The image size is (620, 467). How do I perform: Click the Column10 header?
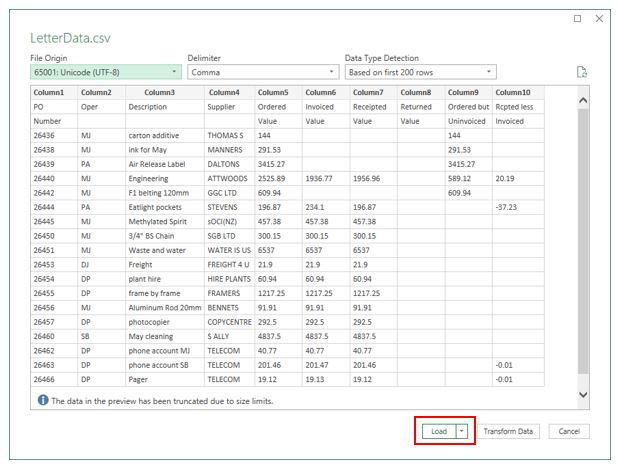tap(513, 93)
